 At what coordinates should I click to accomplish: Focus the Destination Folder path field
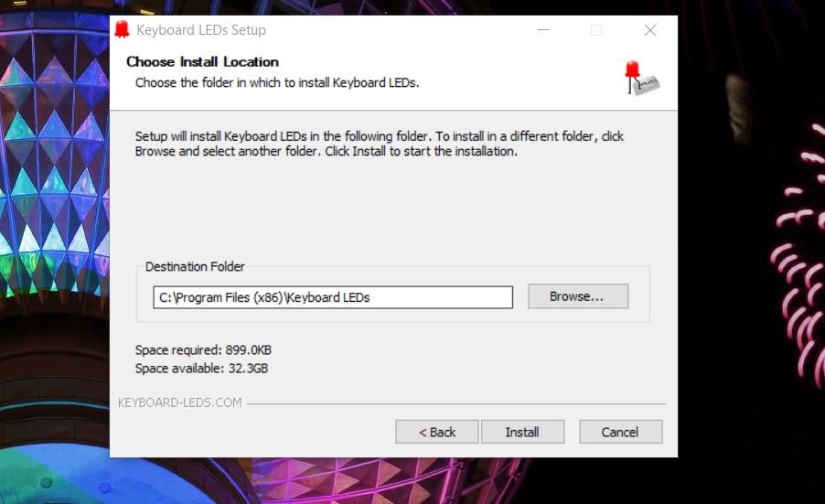click(x=333, y=297)
